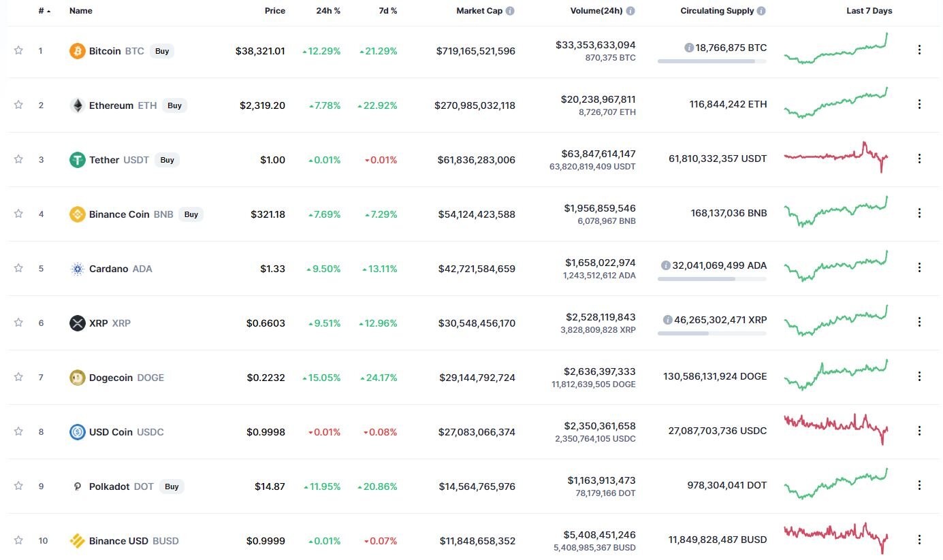This screenshot has height=560, width=943.
Task: Open the USD Coin name link
Action: tap(111, 432)
